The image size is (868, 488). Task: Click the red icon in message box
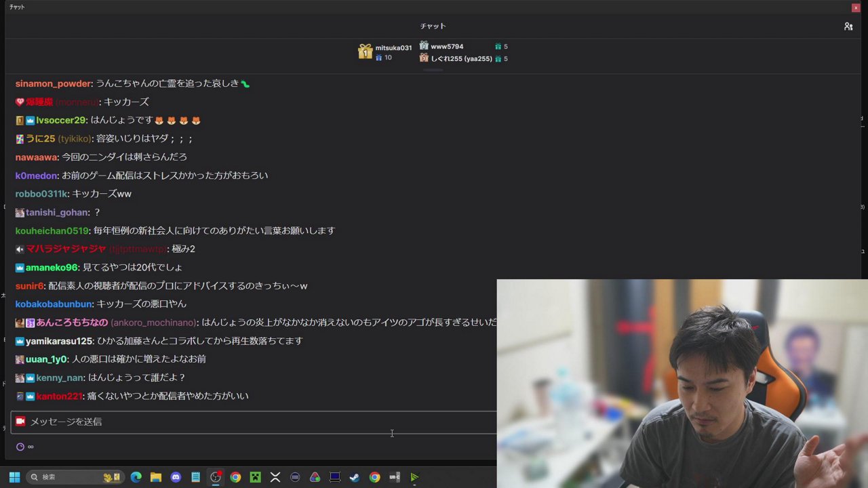pyautogui.click(x=20, y=422)
